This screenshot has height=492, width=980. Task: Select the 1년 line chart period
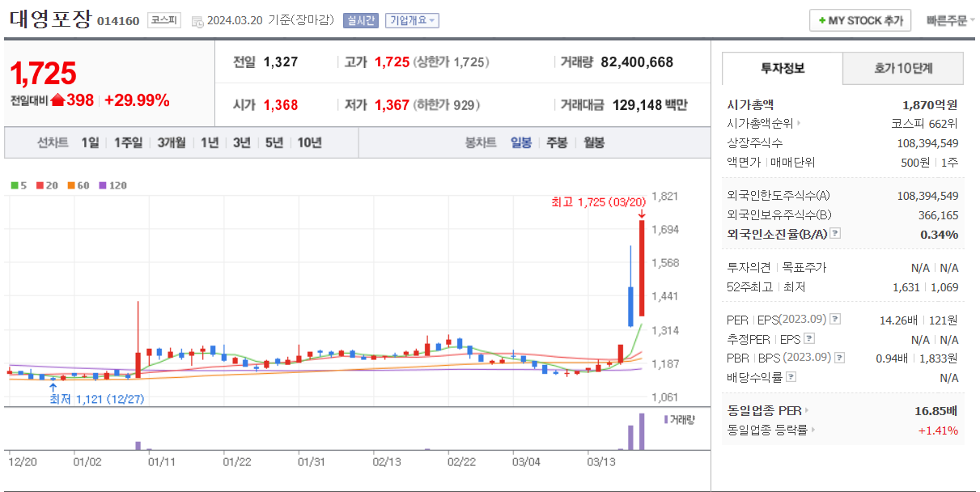click(x=210, y=142)
